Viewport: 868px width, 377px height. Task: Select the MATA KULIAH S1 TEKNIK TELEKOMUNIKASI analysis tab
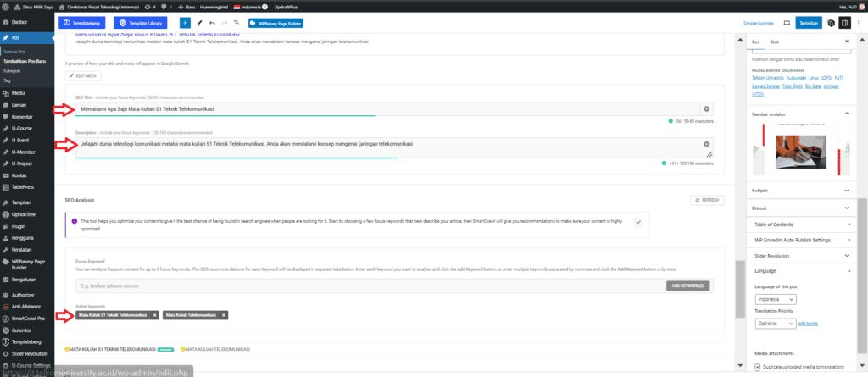[x=119, y=349]
